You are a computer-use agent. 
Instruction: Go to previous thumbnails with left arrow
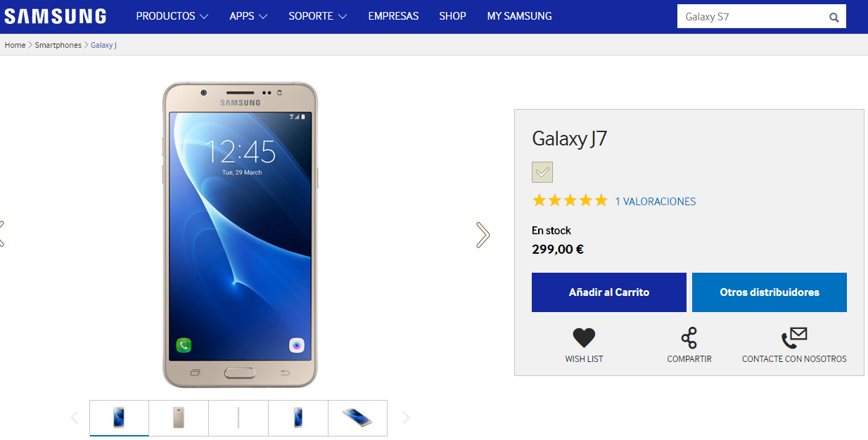click(x=74, y=418)
